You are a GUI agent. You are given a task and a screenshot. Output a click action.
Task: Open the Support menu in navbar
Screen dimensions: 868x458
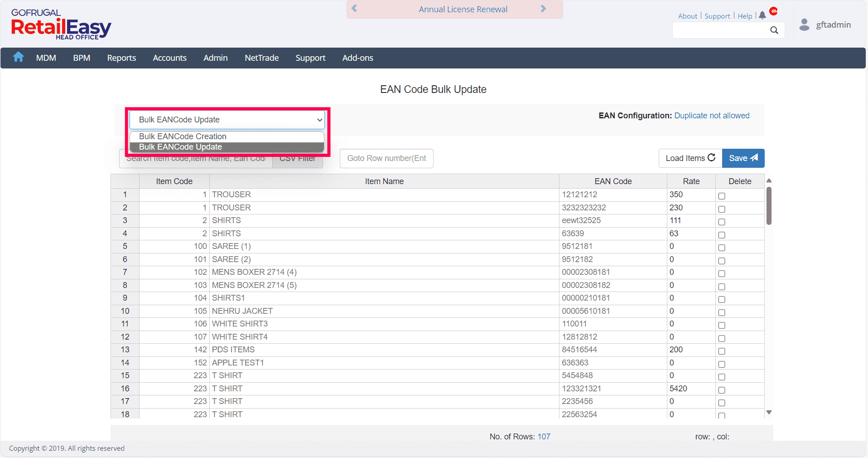point(310,58)
